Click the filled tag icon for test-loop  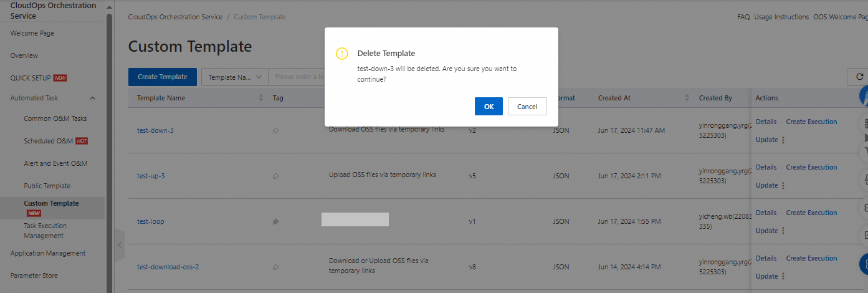275,221
